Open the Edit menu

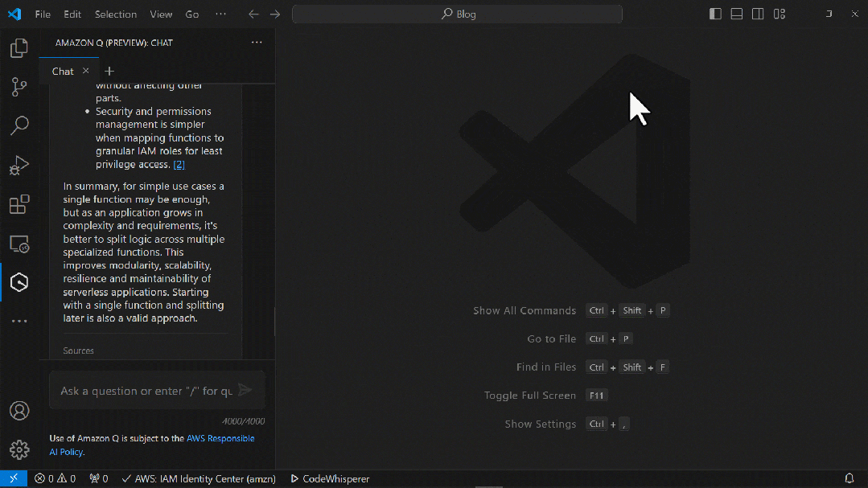(x=72, y=14)
